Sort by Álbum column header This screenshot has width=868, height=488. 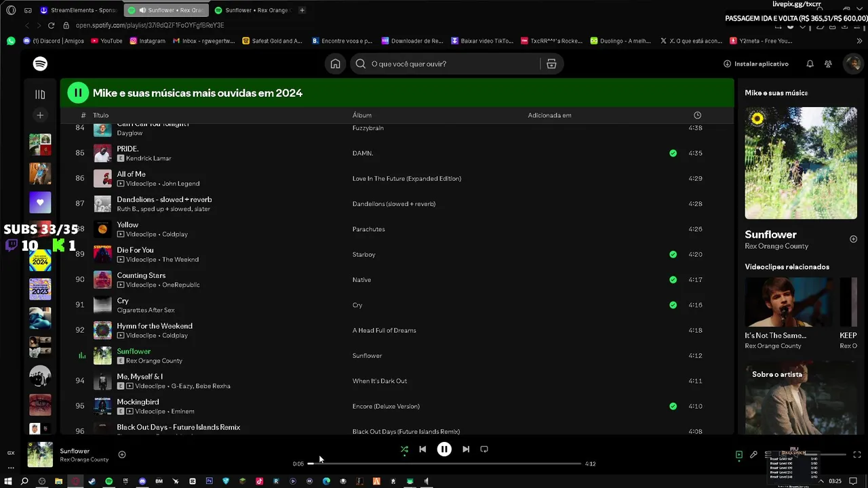362,115
